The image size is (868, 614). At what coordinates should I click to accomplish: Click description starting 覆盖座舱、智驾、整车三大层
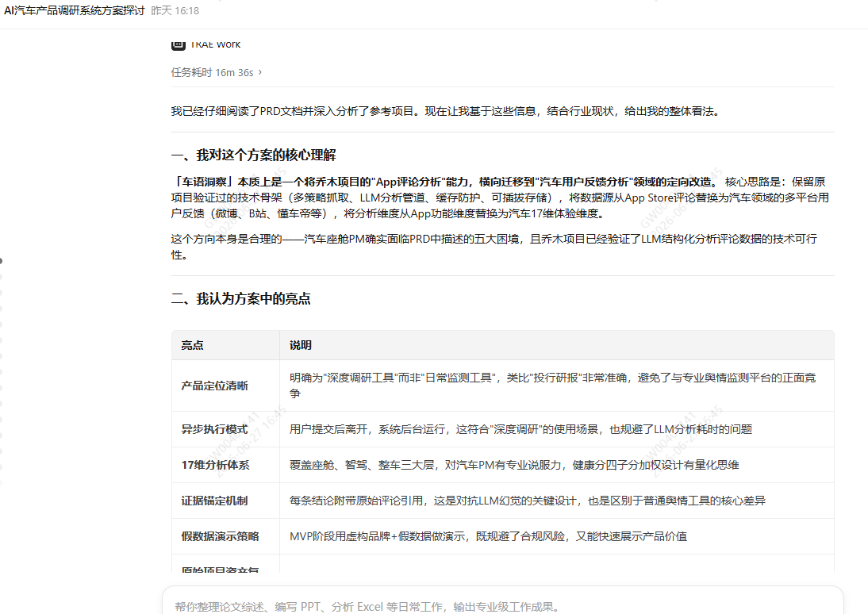514,465
